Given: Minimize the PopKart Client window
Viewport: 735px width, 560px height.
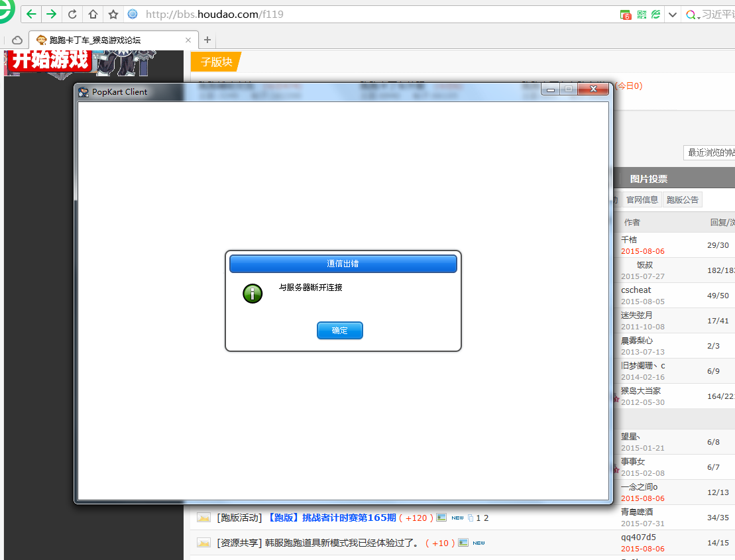Looking at the screenshot, I should 551,89.
